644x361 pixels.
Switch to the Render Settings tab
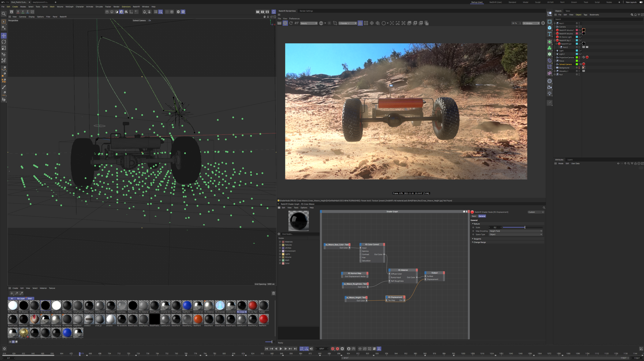[x=306, y=11]
